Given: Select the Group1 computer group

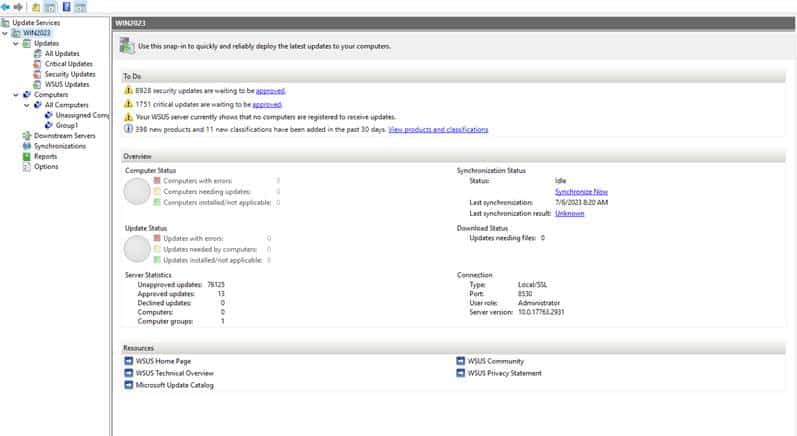Looking at the screenshot, I should click(66, 126).
